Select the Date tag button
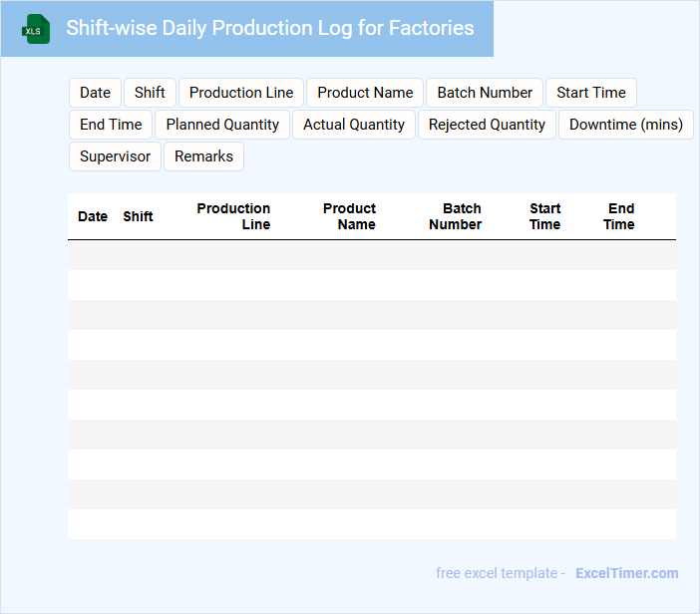The width and height of the screenshot is (700, 614). click(95, 93)
